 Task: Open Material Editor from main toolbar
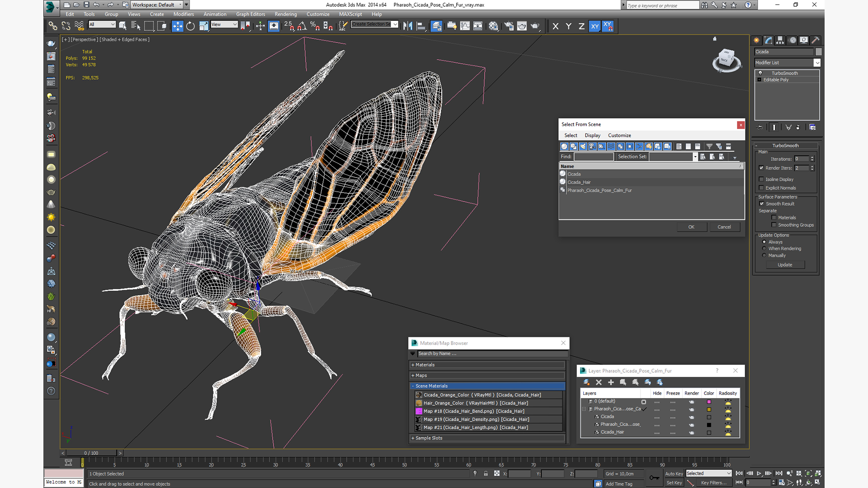pyautogui.click(x=493, y=26)
